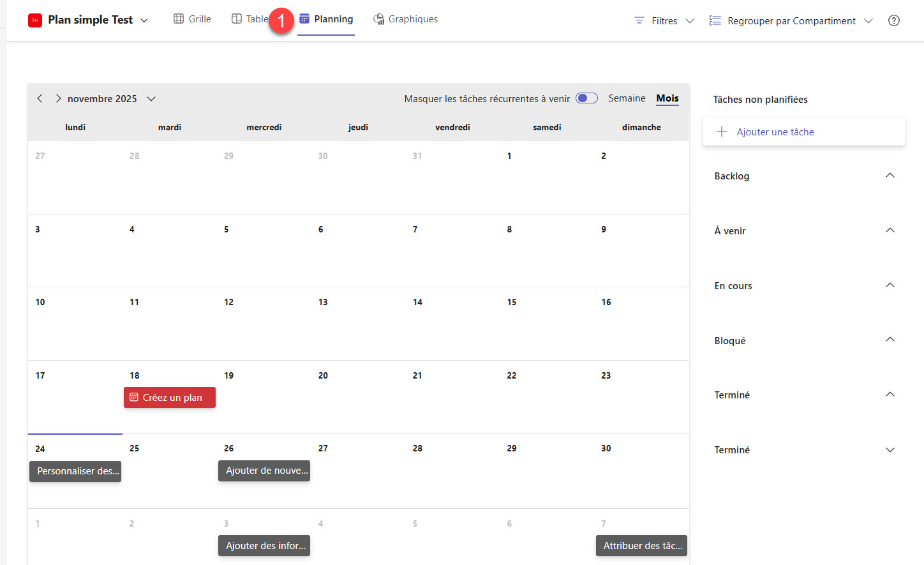
Task: Collapse the Backlog section
Action: tap(890, 176)
